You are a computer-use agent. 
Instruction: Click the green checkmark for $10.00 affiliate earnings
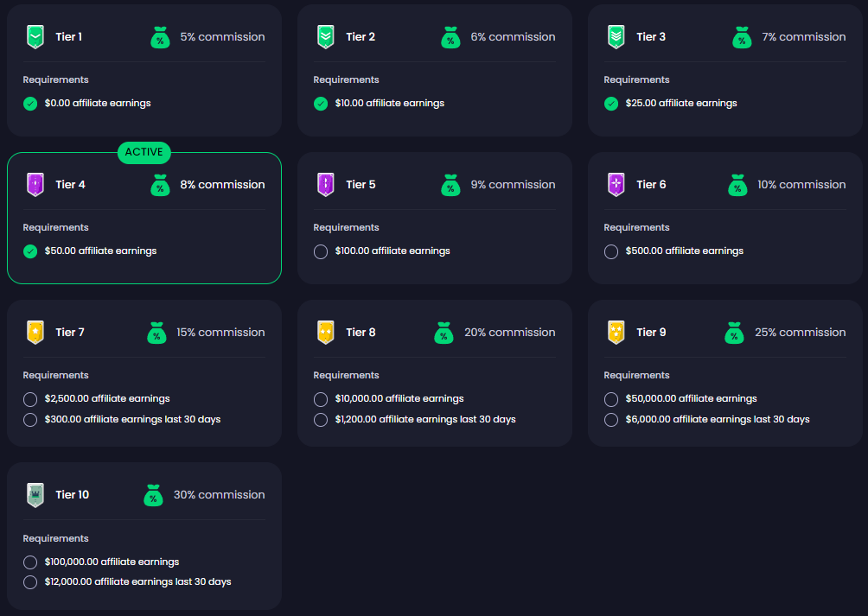click(321, 104)
